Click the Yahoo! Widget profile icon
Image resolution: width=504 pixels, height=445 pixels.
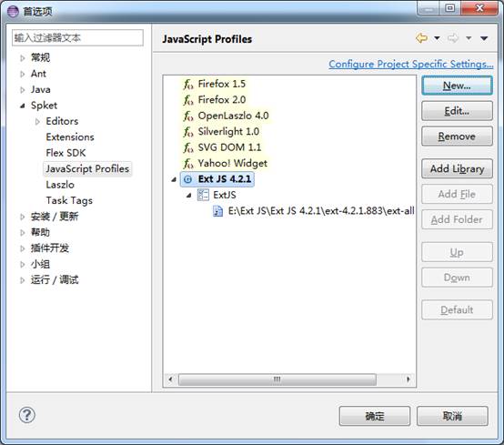pos(188,163)
